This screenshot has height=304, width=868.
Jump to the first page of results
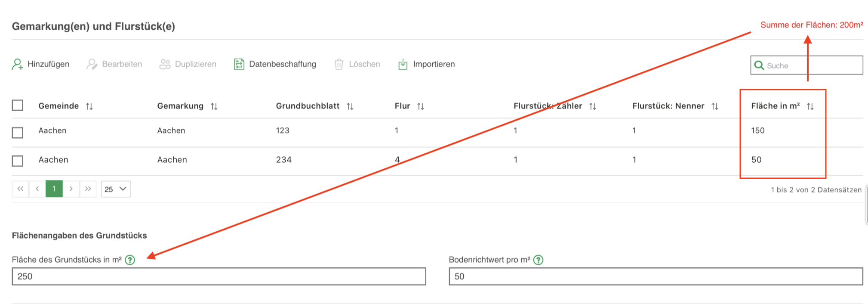coord(20,189)
